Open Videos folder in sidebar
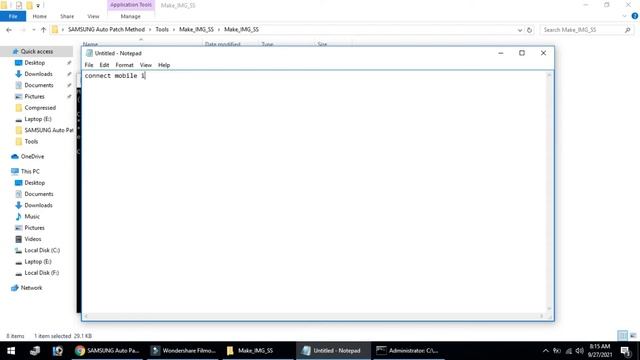This screenshot has height=360, width=640. tap(33, 239)
